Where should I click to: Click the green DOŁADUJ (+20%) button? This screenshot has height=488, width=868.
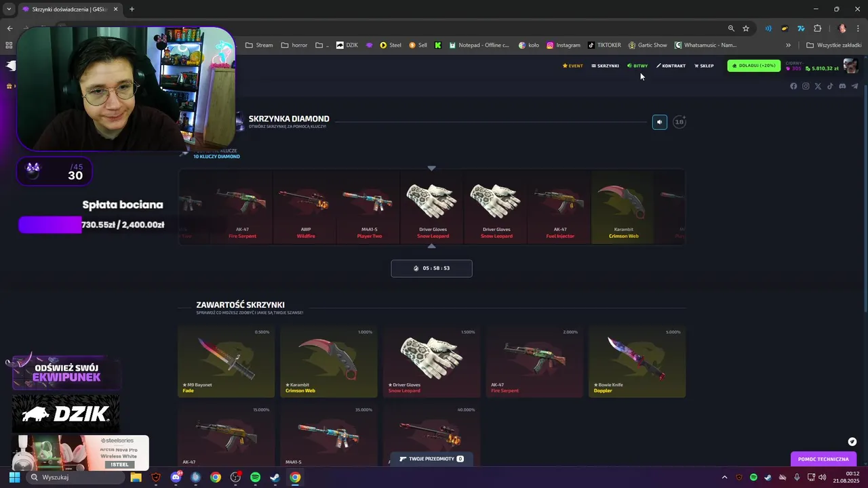tap(754, 66)
